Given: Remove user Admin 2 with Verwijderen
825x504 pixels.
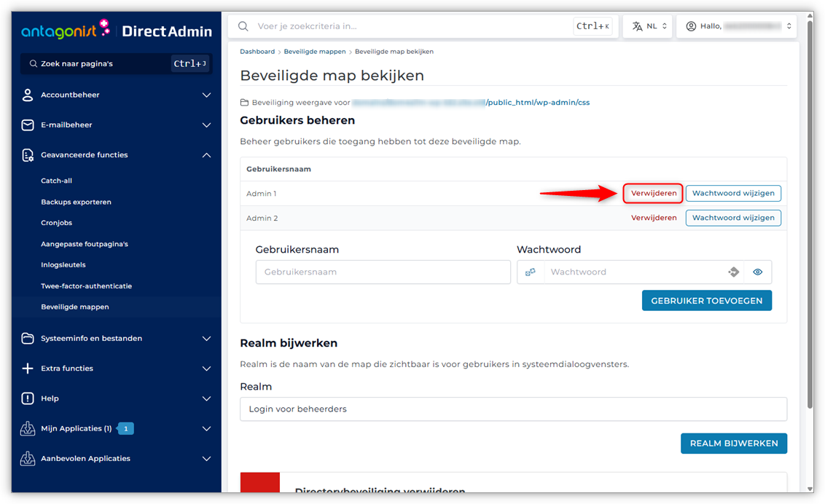Looking at the screenshot, I should 653,218.
